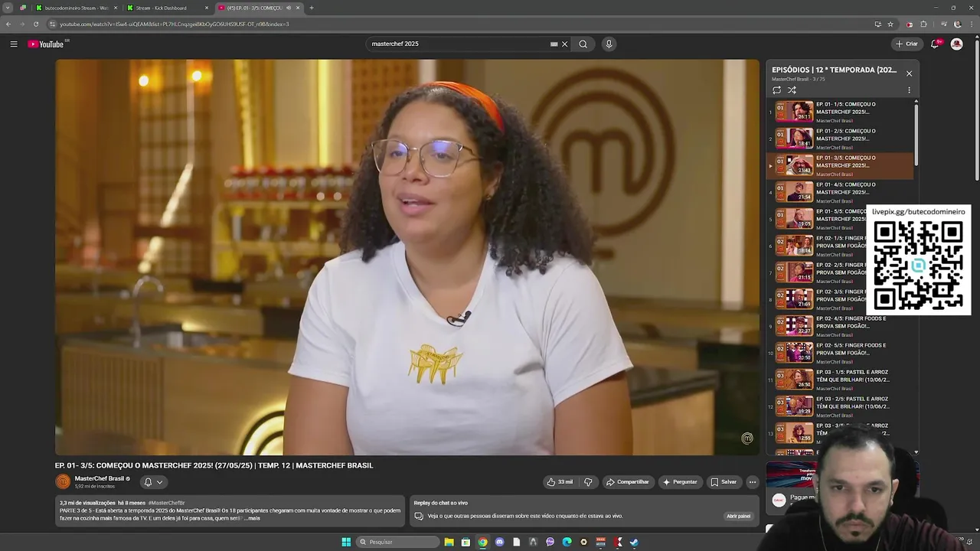Viewport: 980px width, 551px height.
Task: Bookmark the page with the star icon
Action: pyautogui.click(x=890, y=24)
